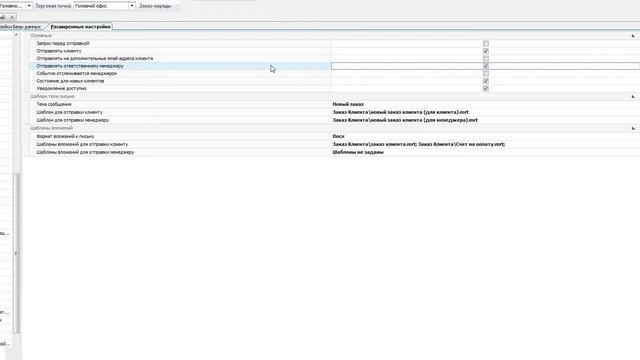The width and height of the screenshot is (640, 360).
Task: Click the up arrow of left panel scrollbar
Action: point(16,35)
